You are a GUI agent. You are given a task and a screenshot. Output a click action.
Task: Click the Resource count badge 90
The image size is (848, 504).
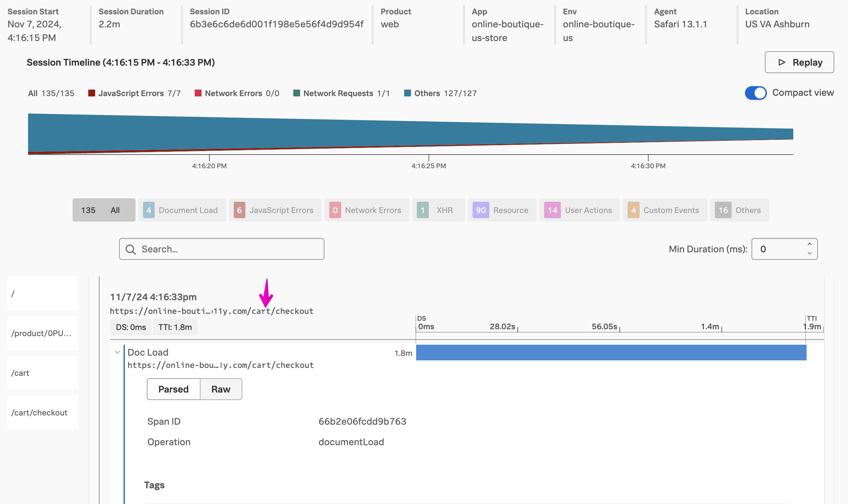480,210
